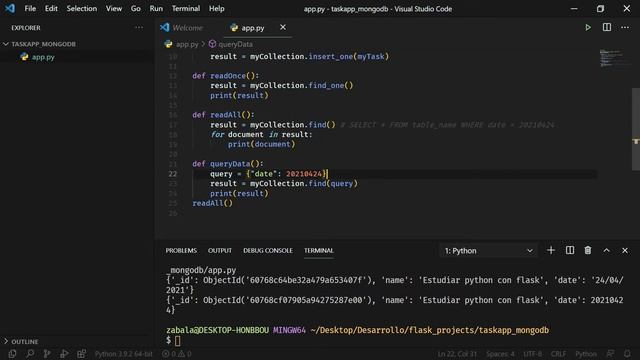This screenshot has height=360, width=640.
Task: Click the EXPLORER sidebar title
Action: click(x=26, y=28)
